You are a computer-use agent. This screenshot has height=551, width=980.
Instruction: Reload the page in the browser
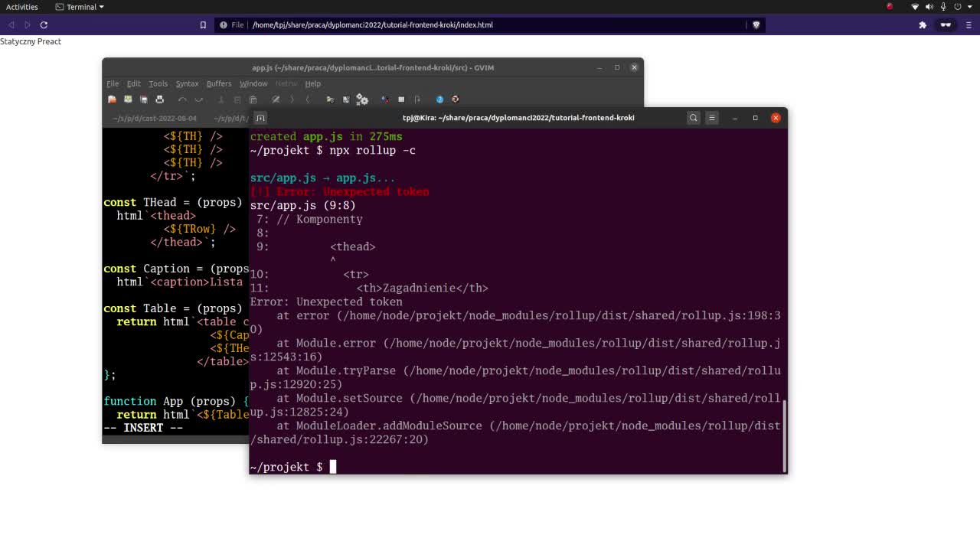pos(44,24)
